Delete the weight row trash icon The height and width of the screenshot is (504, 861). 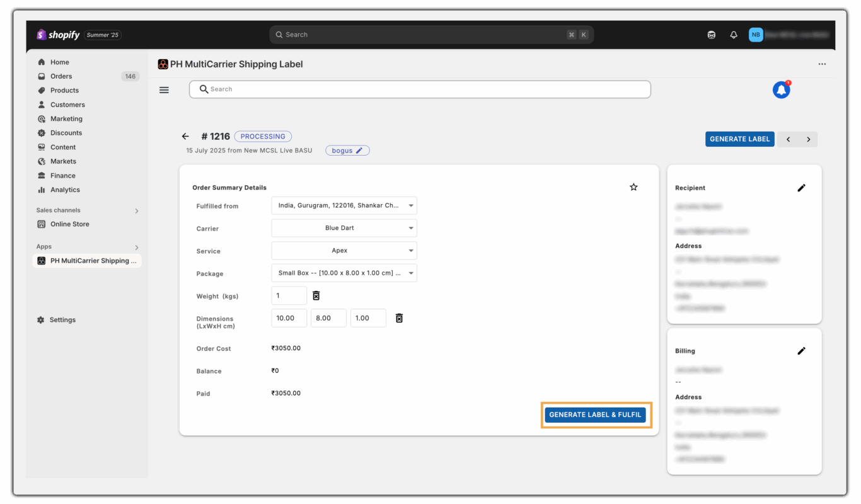[316, 295]
